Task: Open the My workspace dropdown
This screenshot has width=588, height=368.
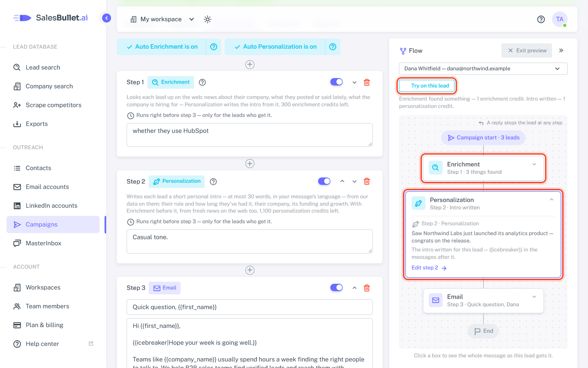Action: (162, 19)
